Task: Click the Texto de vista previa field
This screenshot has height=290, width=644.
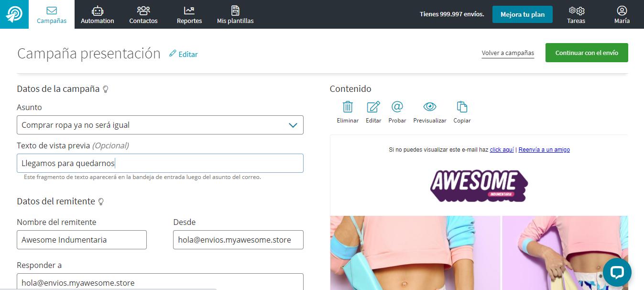Action: point(160,163)
